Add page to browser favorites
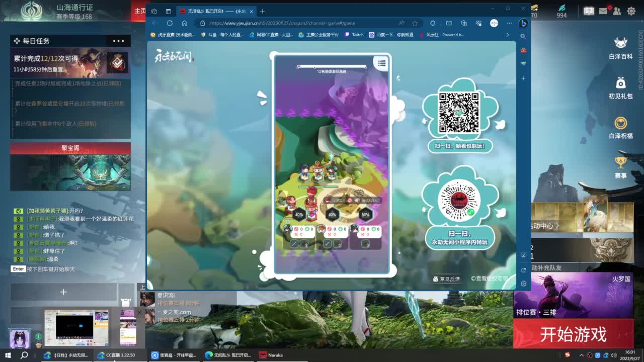Image resolution: width=644 pixels, height=362 pixels. [x=415, y=23]
